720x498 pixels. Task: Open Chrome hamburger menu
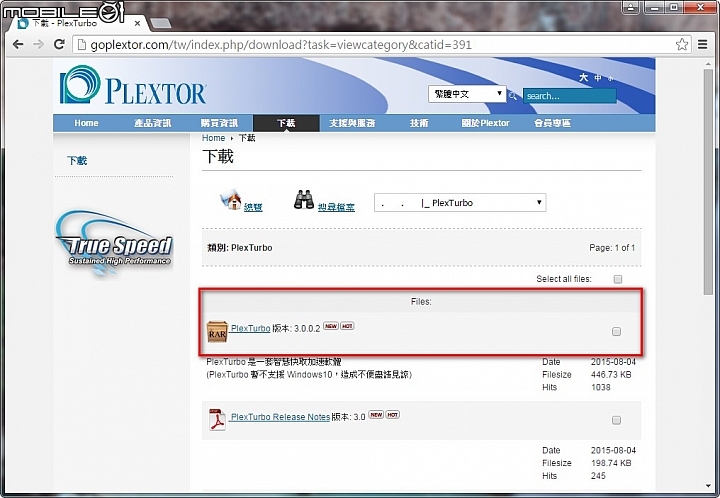click(703, 45)
